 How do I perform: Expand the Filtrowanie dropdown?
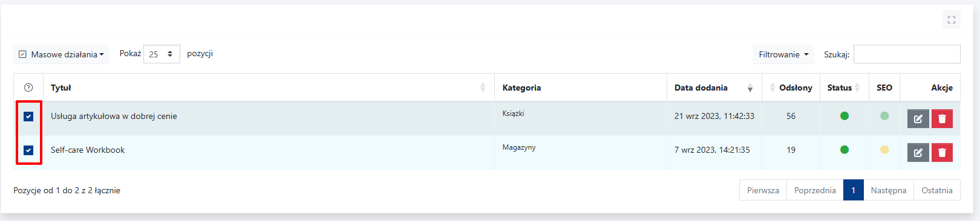click(783, 54)
